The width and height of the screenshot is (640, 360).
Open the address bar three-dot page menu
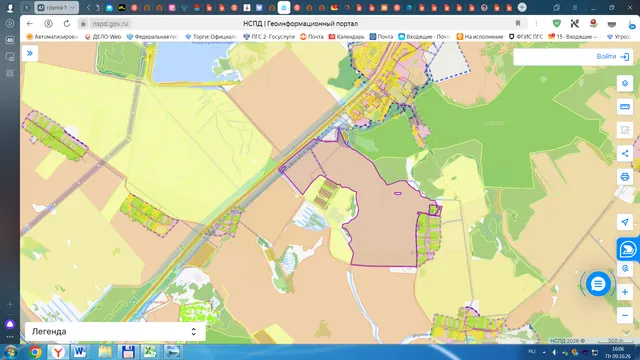536,24
